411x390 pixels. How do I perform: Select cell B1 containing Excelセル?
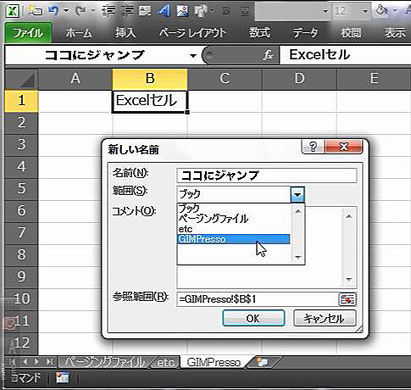[150, 101]
